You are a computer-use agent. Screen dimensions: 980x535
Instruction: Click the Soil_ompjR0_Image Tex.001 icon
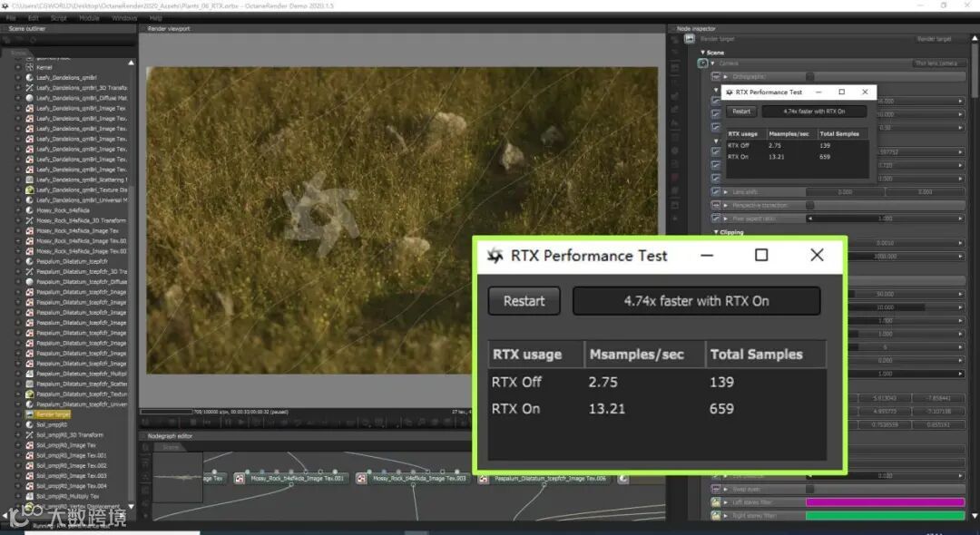[x=29, y=455]
